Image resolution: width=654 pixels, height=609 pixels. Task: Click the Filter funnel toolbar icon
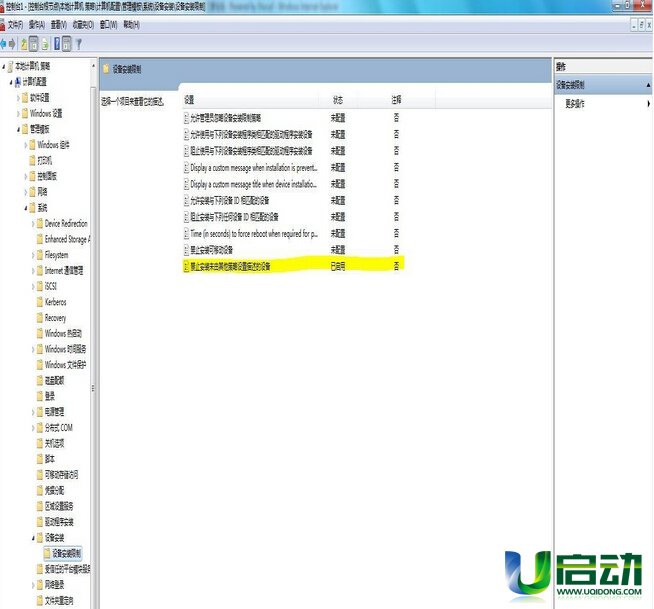tap(79, 44)
